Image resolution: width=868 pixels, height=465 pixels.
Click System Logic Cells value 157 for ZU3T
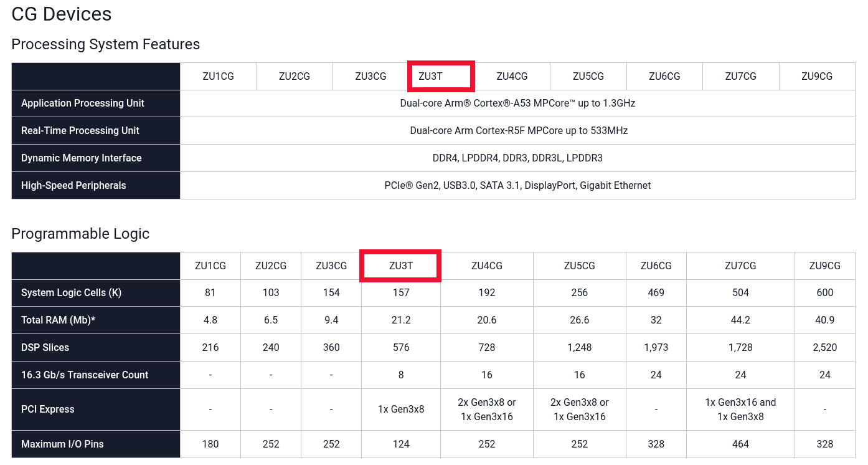click(401, 293)
